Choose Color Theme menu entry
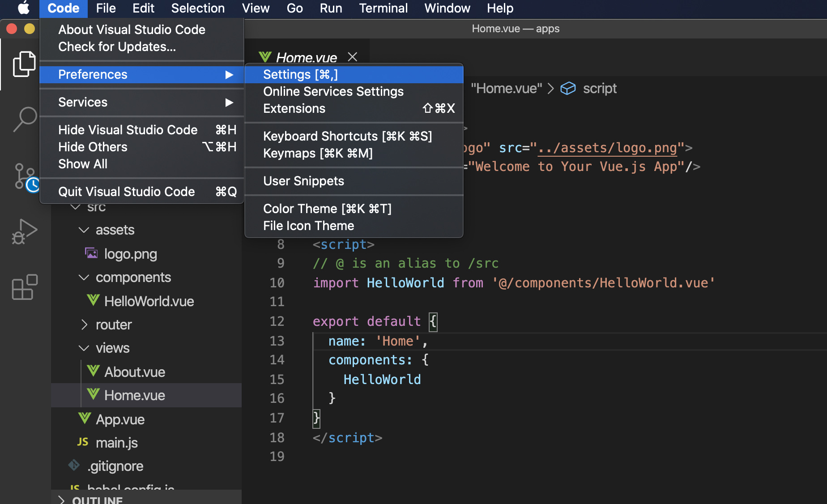827x504 pixels. coord(354,209)
